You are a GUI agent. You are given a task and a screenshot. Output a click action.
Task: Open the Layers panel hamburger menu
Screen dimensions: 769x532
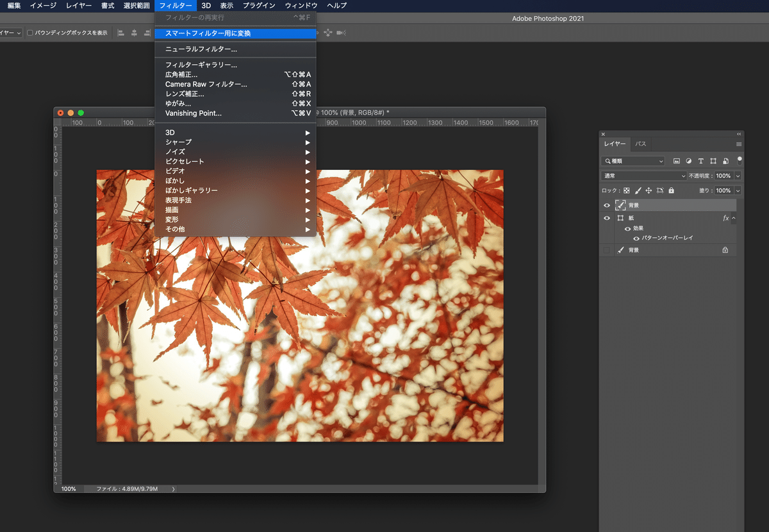tap(738, 144)
